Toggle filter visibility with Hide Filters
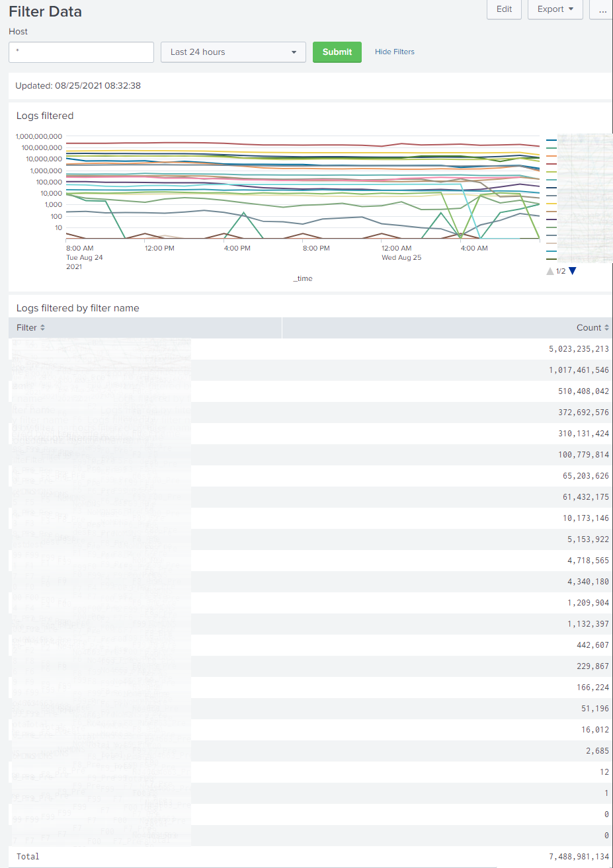This screenshot has width=613, height=868. click(394, 52)
